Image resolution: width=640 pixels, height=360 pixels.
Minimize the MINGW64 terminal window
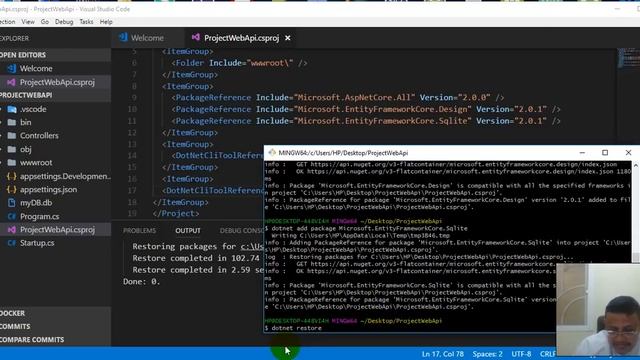[x=582, y=153]
